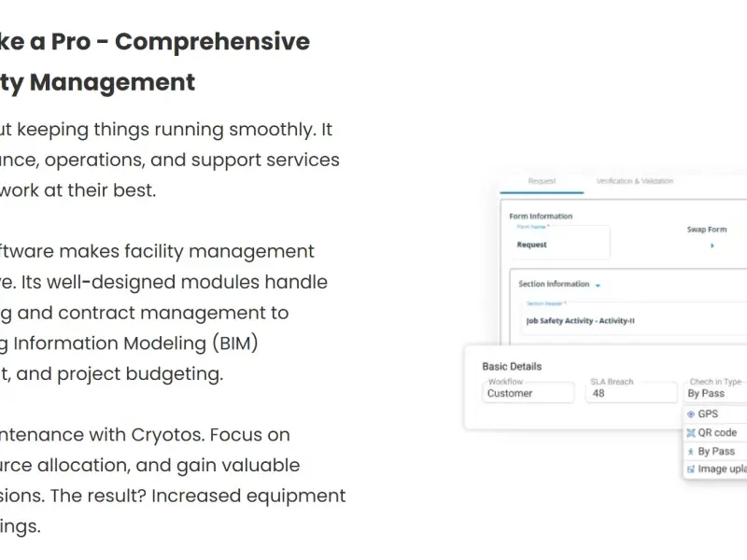Image resolution: width=747 pixels, height=560 pixels.
Task: Open the Workflow Customer dropdown
Action: [x=529, y=393]
